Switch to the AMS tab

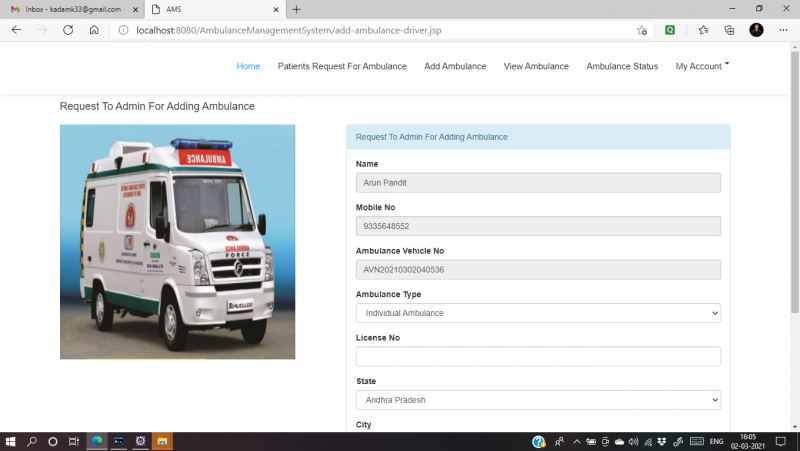point(214,9)
